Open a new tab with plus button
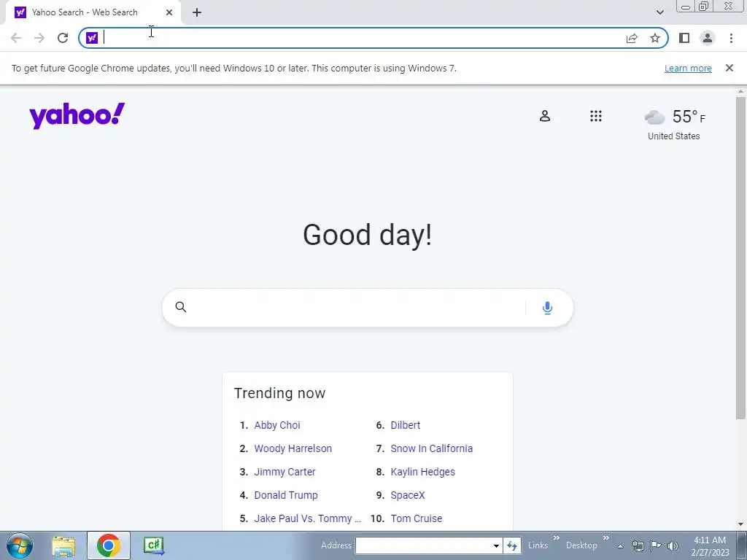 197,12
